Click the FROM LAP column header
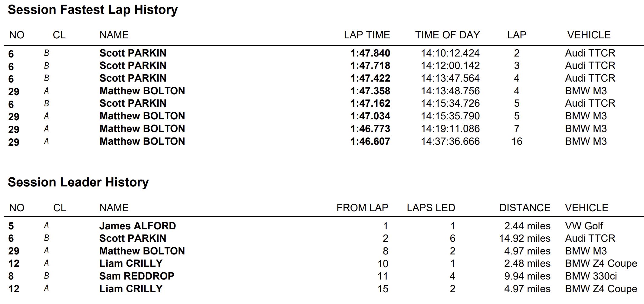The height and width of the screenshot is (304, 644). coord(362,208)
